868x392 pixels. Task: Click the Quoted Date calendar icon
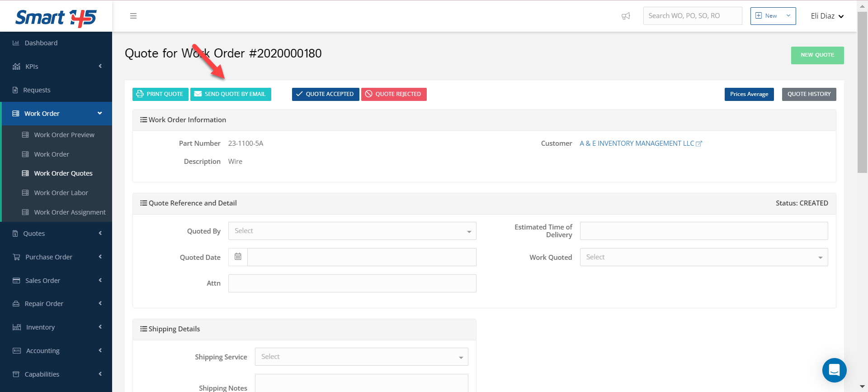[238, 257]
